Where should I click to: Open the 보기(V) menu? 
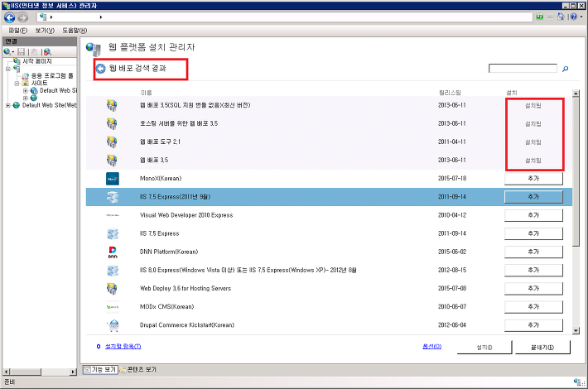[x=45, y=31]
